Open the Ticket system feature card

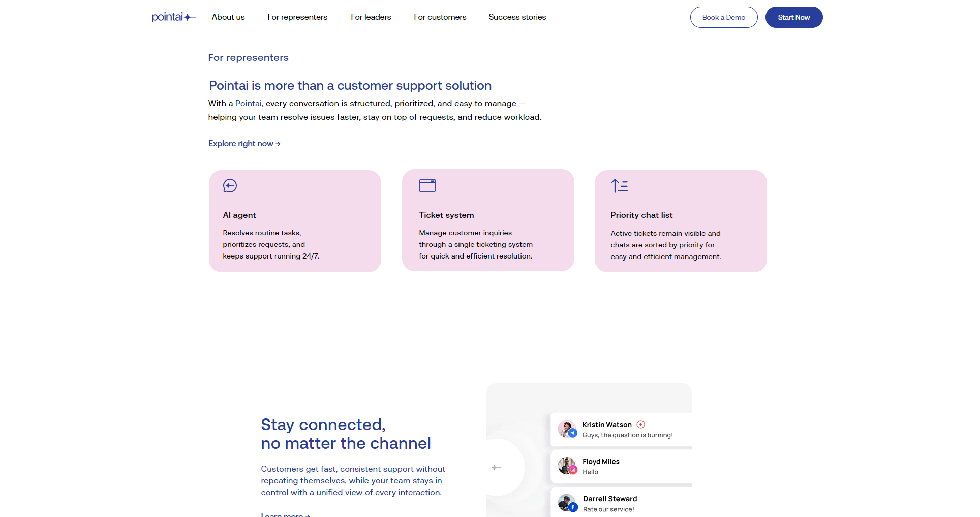tap(487, 220)
